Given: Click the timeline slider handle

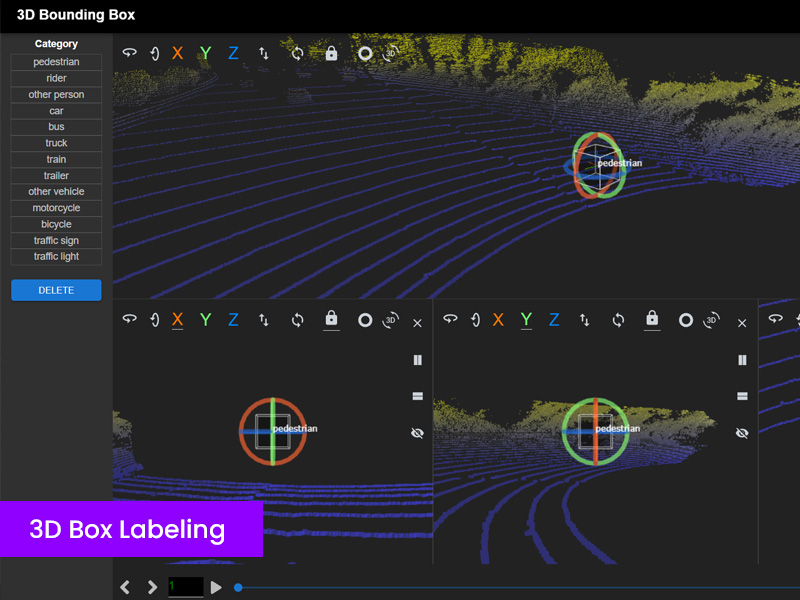Looking at the screenshot, I should pyautogui.click(x=238, y=587).
